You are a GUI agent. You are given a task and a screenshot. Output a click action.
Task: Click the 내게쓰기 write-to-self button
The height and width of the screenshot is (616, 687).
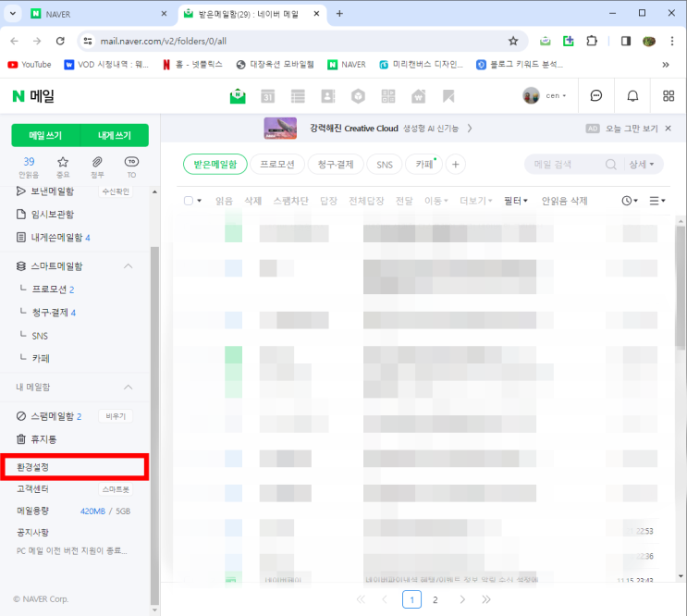pyautogui.click(x=115, y=135)
